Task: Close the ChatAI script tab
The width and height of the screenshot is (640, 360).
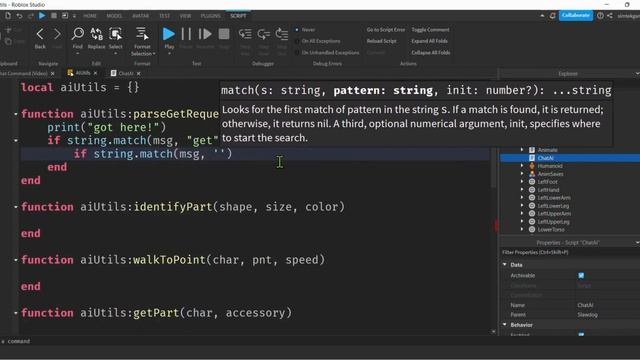Action: coord(139,73)
